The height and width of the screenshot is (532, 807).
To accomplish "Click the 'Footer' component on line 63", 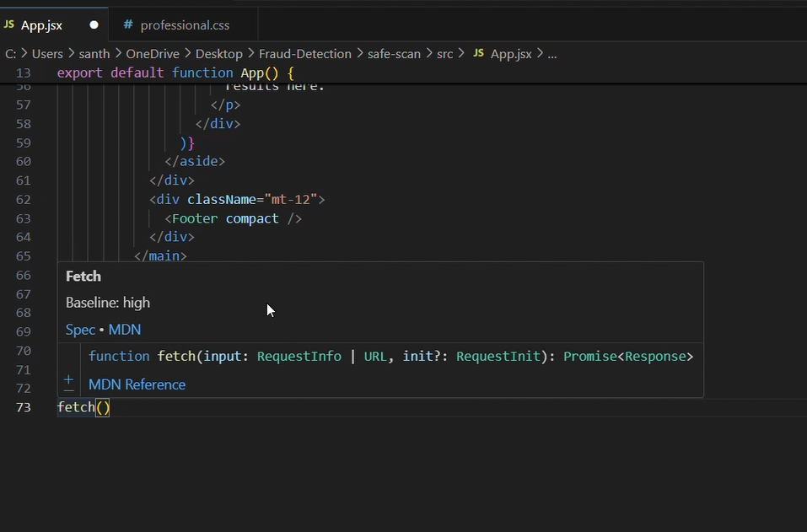I will 195,218.
